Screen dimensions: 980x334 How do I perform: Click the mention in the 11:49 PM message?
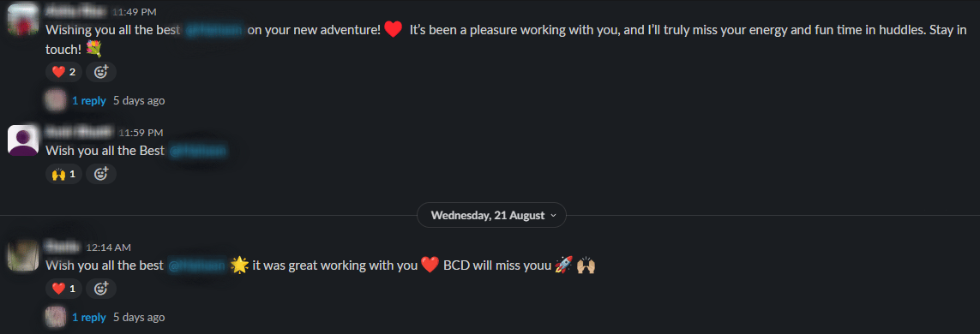point(215,30)
